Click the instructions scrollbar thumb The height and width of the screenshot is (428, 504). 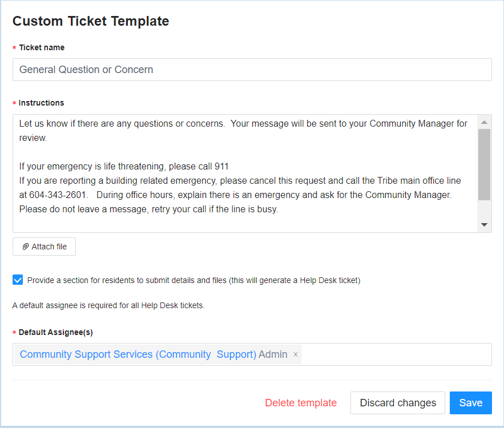[x=485, y=165]
